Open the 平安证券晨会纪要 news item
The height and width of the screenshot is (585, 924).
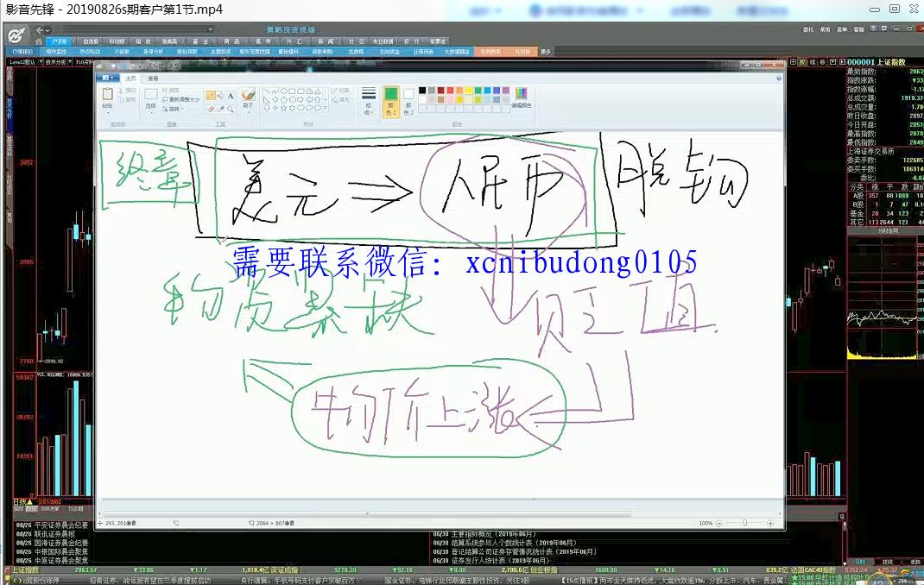[x=52, y=525]
